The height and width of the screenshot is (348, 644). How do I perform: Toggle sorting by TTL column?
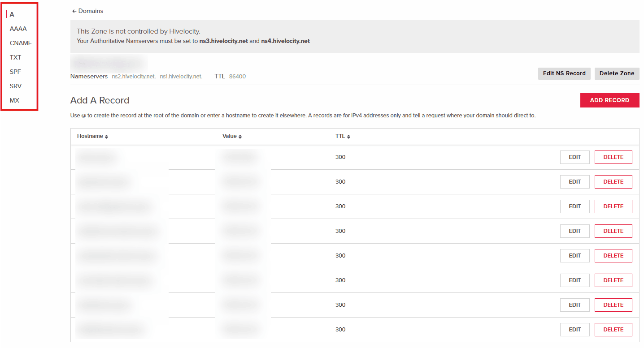[x=343, y=136]
